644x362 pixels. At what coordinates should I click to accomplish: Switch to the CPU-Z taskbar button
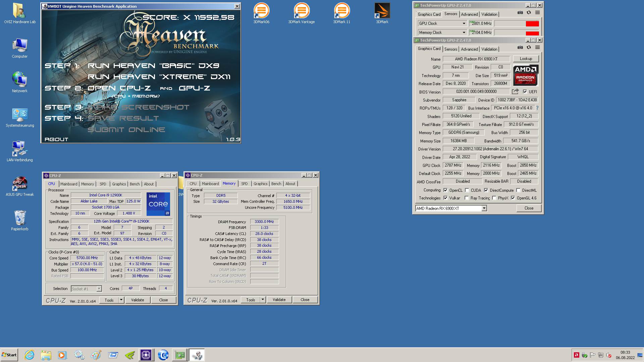pyautogui.click(x=146, y=355)
